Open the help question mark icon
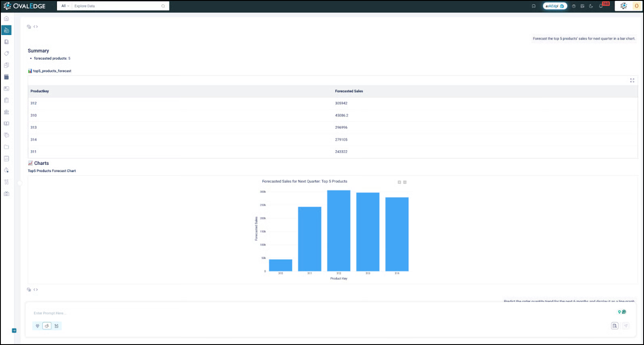The image size is (644, 345). point(574,6)
